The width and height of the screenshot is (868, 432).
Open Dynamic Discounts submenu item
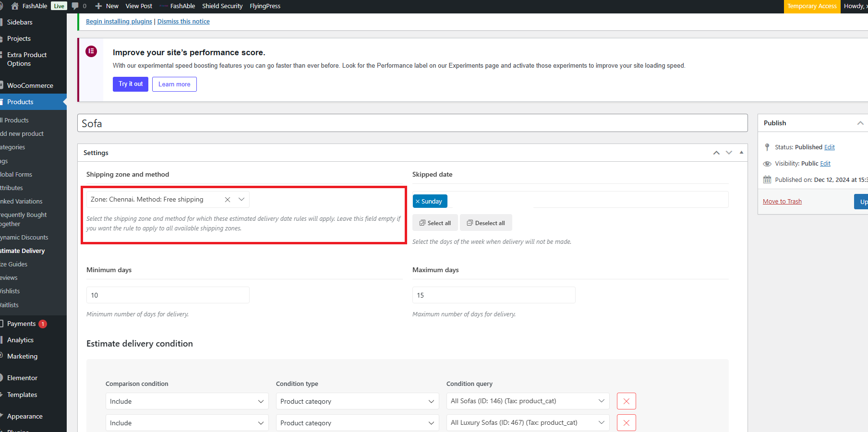(24, 238)
